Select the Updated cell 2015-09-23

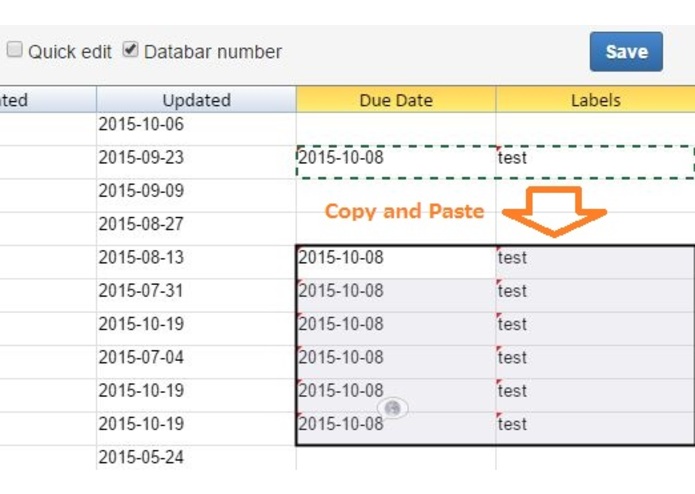click(196, 162)
